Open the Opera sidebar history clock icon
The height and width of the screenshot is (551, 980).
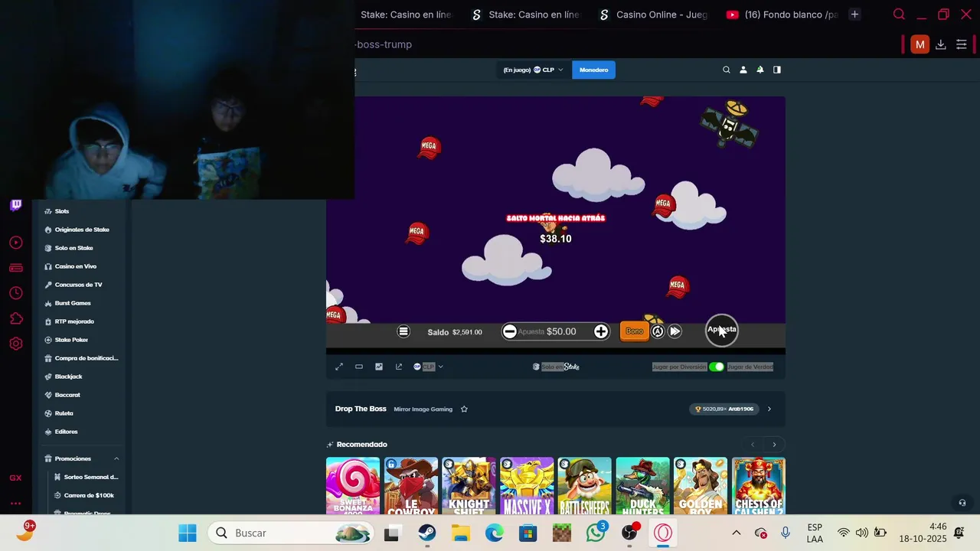point(15,293)
